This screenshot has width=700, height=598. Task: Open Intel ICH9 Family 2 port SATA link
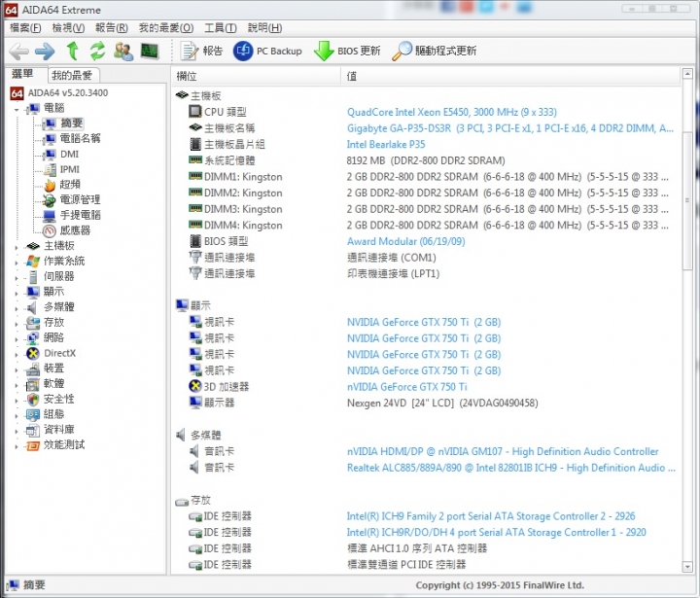tap(491, 516)
